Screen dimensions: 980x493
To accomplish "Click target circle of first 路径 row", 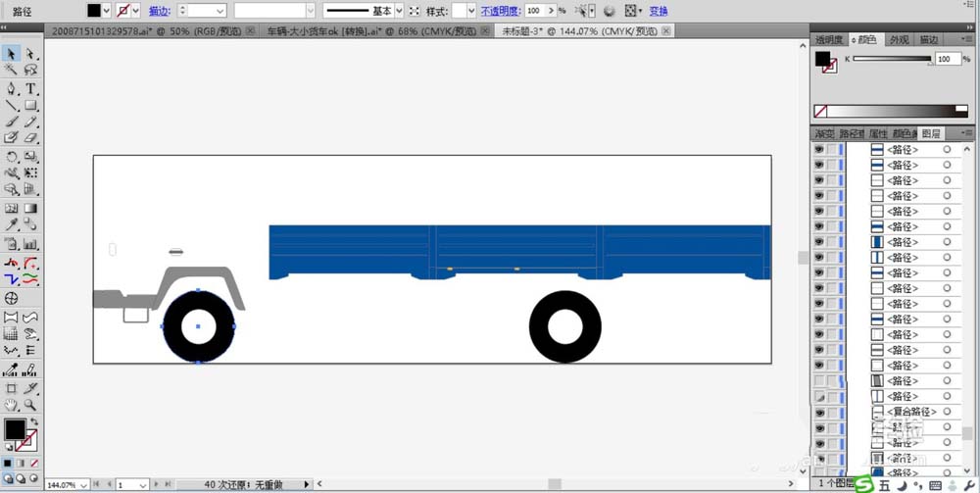I will click(x=947, y=150).
